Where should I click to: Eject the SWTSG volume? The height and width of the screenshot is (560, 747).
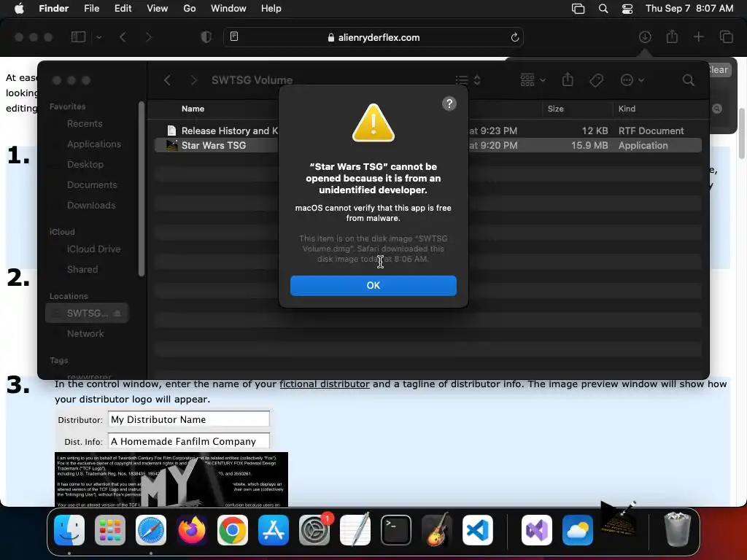(117, 313)
